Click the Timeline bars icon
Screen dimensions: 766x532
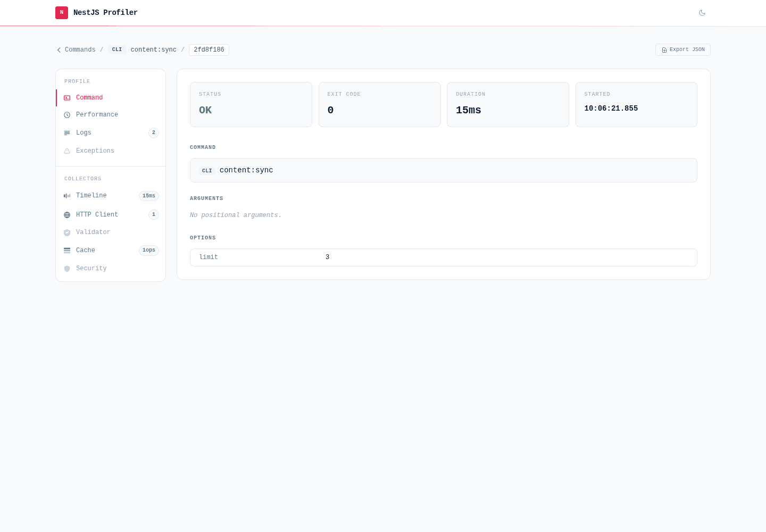[67, 196]
